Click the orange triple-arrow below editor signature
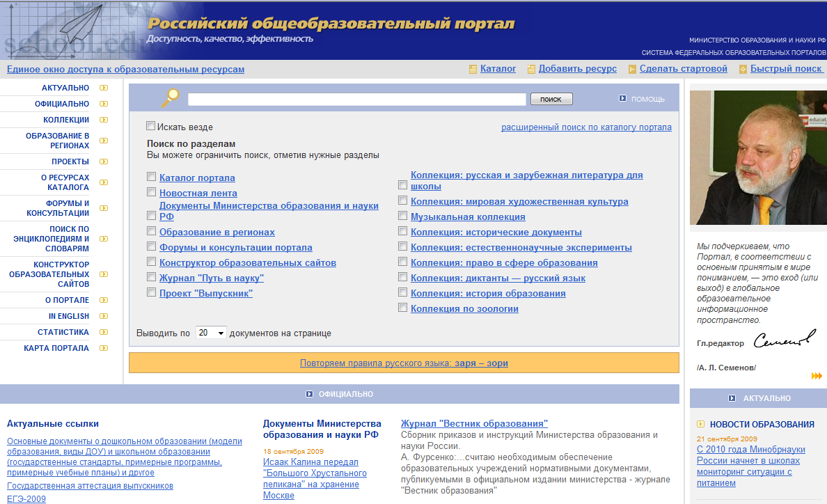 coord(817,376)
